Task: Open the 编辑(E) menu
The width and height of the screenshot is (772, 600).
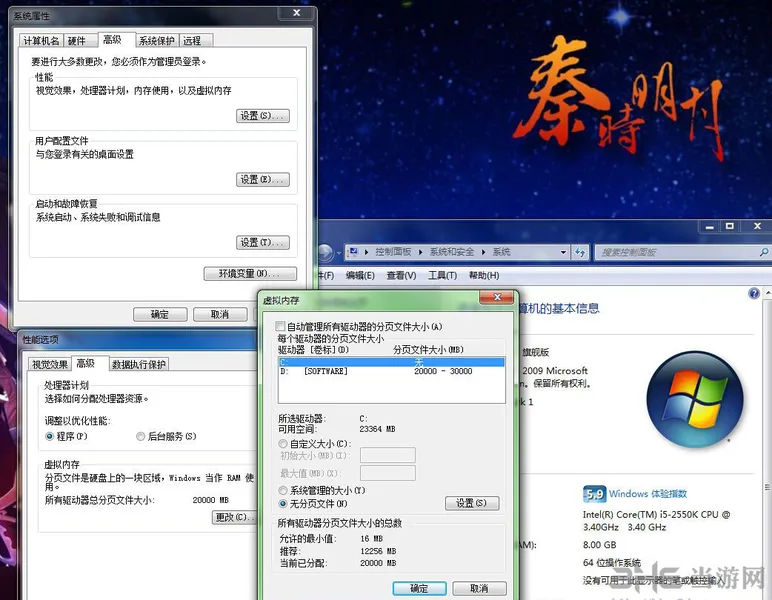Action: tap(360, 276)
